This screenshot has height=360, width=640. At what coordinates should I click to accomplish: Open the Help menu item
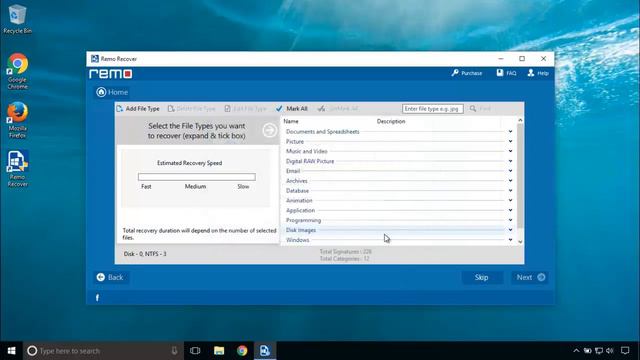[538, 73]
